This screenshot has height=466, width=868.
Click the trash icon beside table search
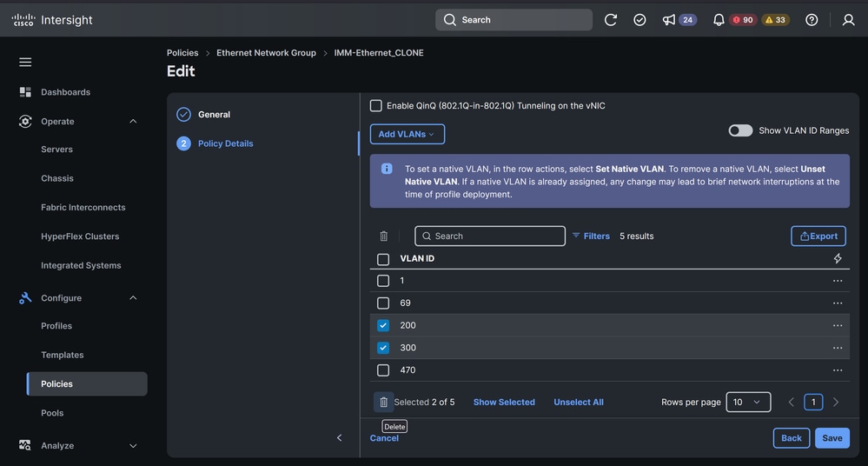pyautogui.click(x=384, y=236)
